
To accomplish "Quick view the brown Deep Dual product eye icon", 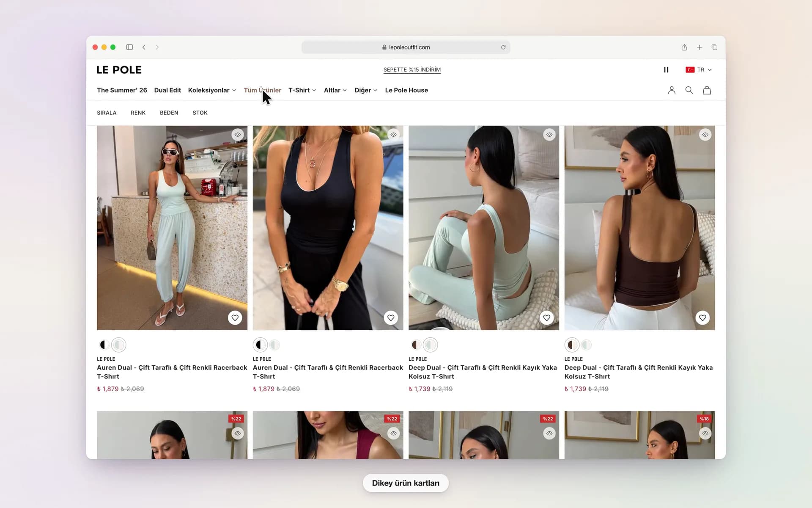I will (x=705, y=135).
